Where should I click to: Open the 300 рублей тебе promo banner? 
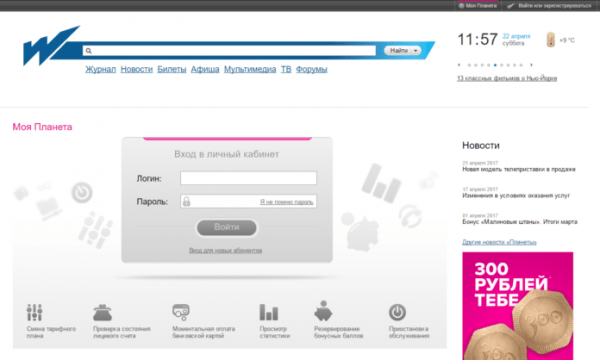pos(518,306)
